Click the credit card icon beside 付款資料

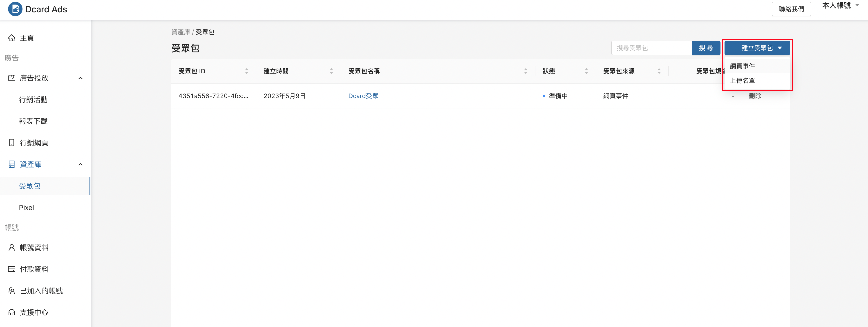[x=12, y=269]
